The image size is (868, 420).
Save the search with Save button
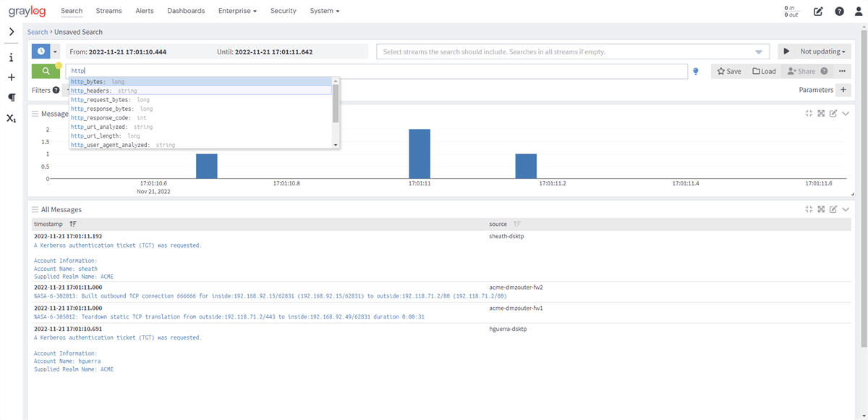pyautogui.click(x=729, y=71)
